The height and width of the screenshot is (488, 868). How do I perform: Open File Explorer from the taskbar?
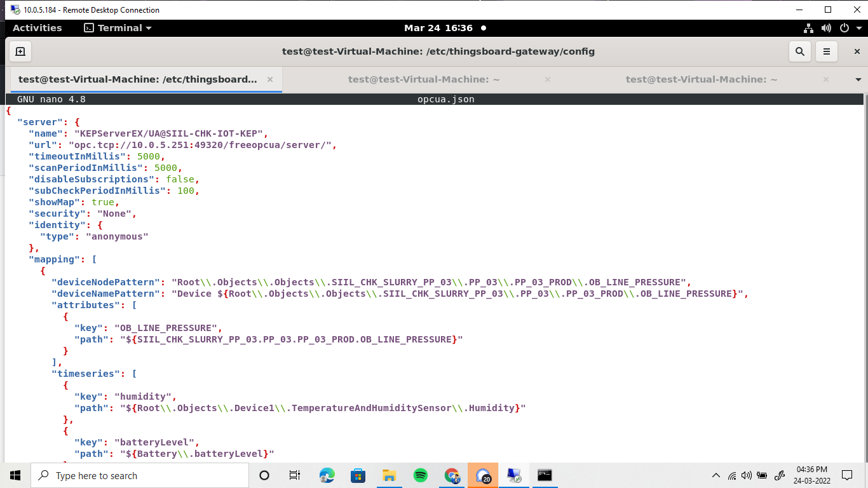click(x=389, y=475)
